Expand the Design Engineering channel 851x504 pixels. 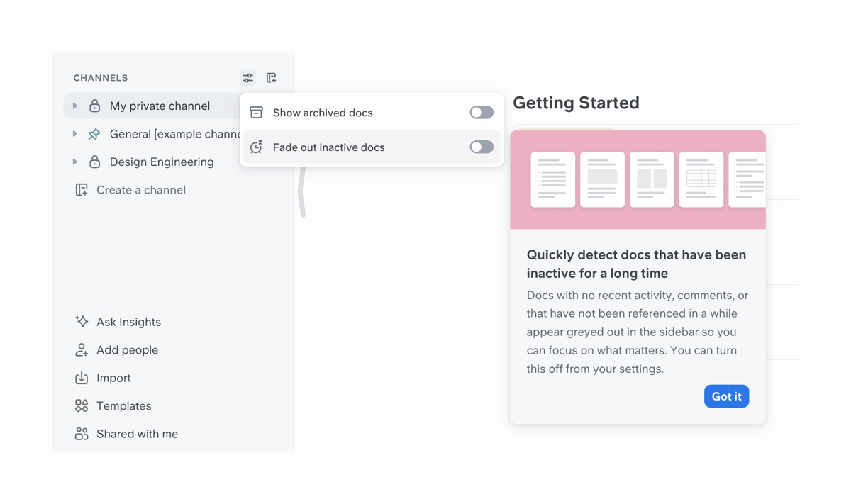tap(75, 162)
